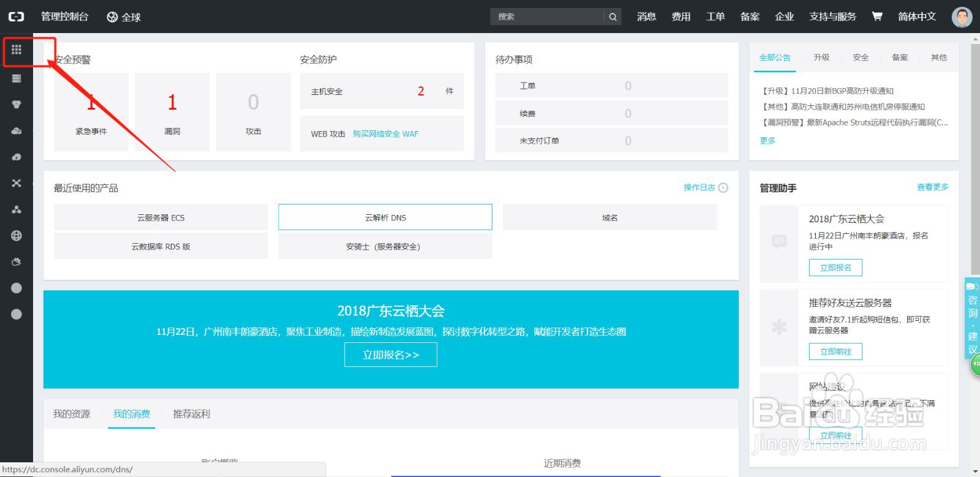Click the 漏洞 count card
980x477 pixels.
click(172, 112)
